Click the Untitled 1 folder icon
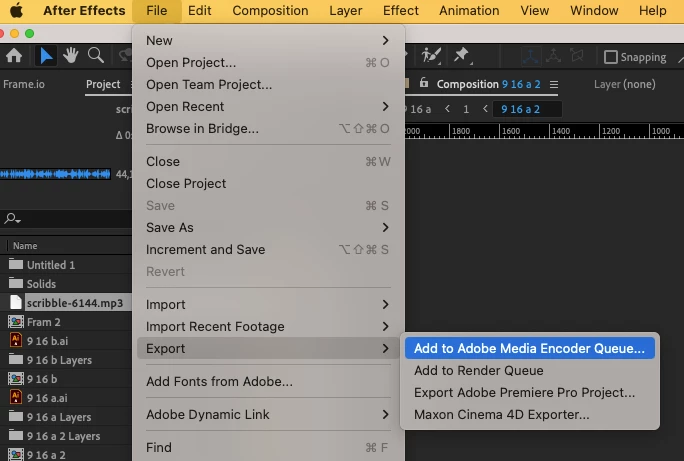 tap(16, 264)
